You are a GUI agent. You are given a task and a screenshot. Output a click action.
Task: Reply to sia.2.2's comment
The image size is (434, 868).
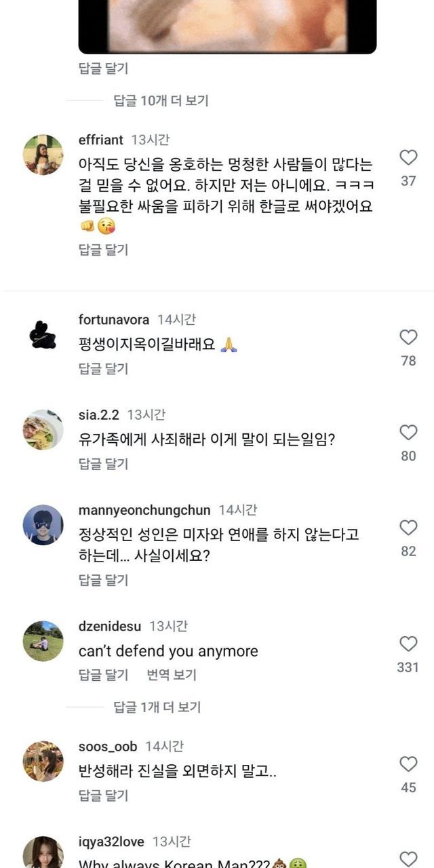[x=103, y=464]
